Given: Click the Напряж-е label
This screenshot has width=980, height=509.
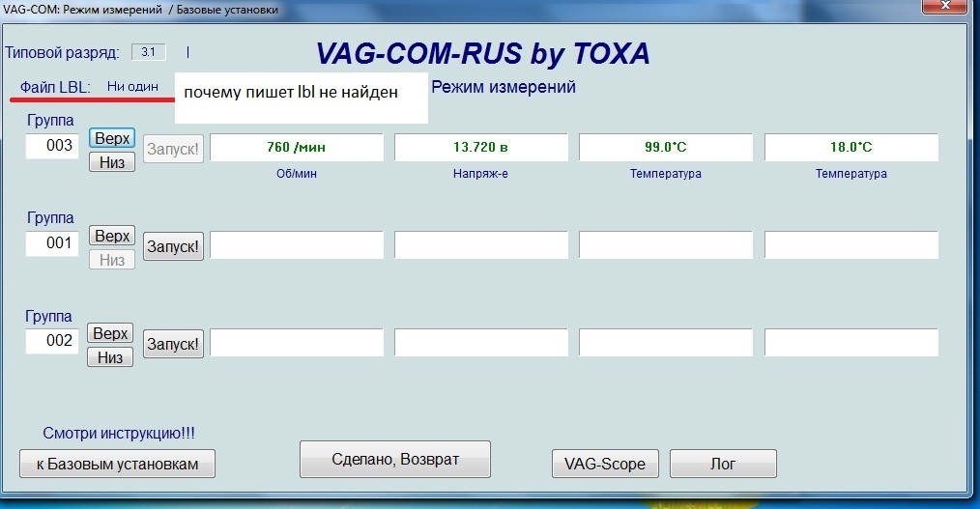Looking at the screenshot, I should click(x=480, y=174).
